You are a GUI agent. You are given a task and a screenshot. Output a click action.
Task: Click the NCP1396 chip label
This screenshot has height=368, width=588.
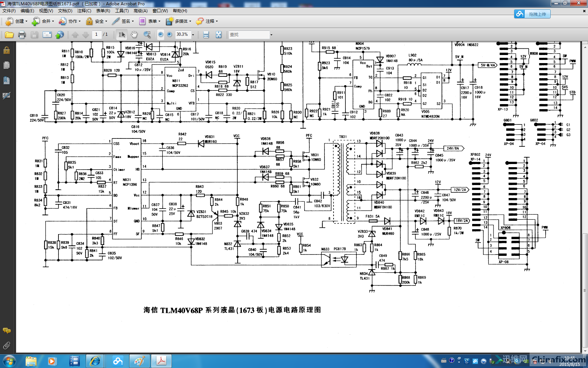tap(130, 184)
